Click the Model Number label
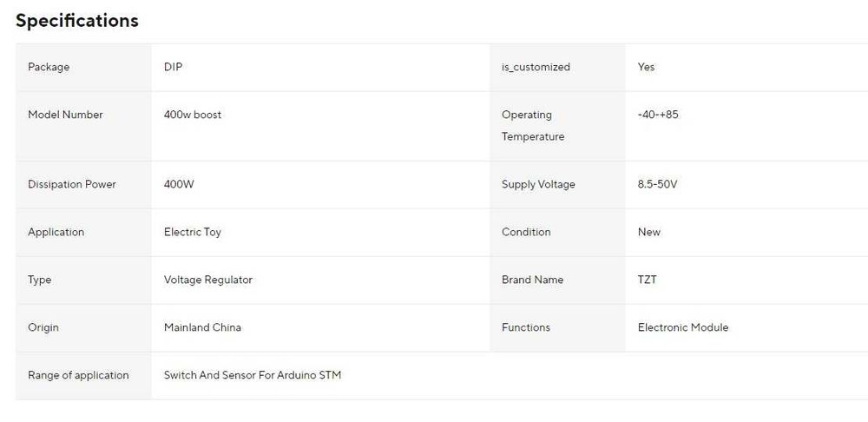This screenshot has height=422, width=868. point(65,115)
